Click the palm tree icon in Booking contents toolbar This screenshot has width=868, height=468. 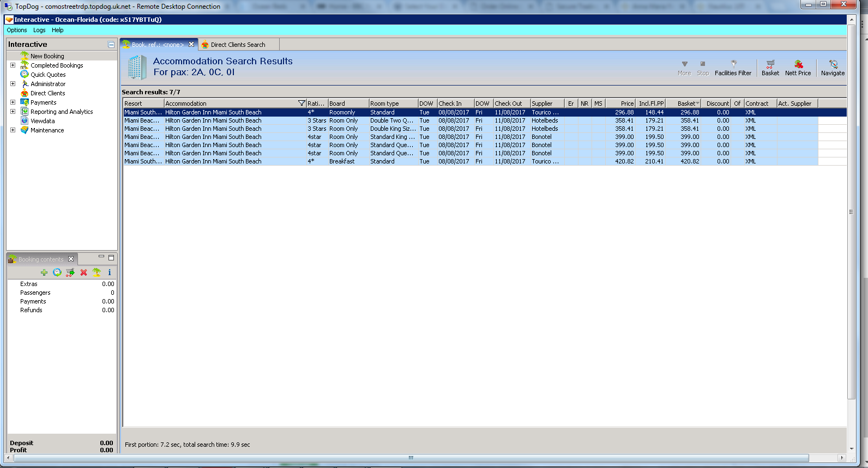pyautogui.click(x=97, y=272)
